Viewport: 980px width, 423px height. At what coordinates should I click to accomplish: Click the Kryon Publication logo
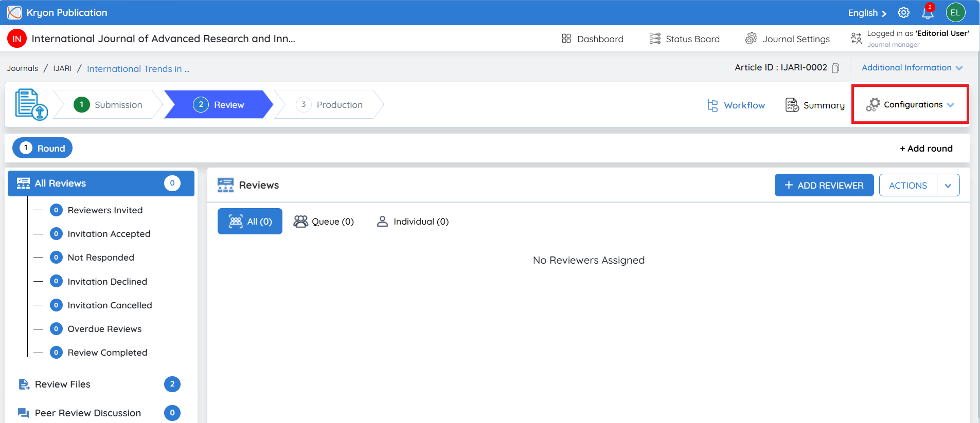pos(14,12)
